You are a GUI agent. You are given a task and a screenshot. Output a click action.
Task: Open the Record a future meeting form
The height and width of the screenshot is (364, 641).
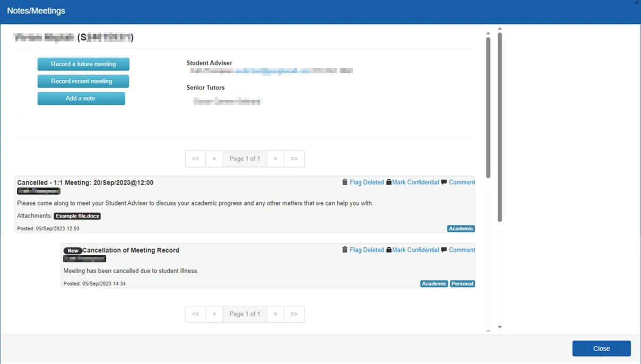[x=83, y=64]
